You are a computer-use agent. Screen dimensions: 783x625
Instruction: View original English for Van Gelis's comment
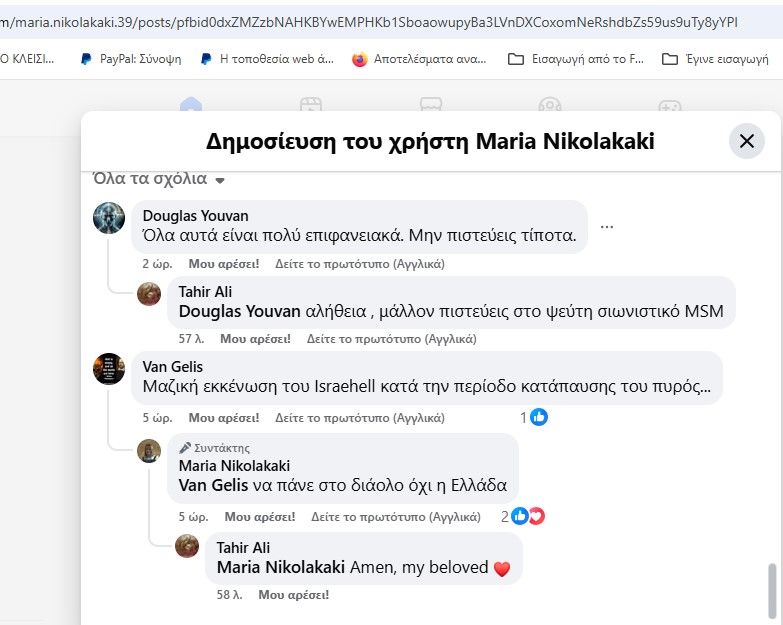pos(360,417)
